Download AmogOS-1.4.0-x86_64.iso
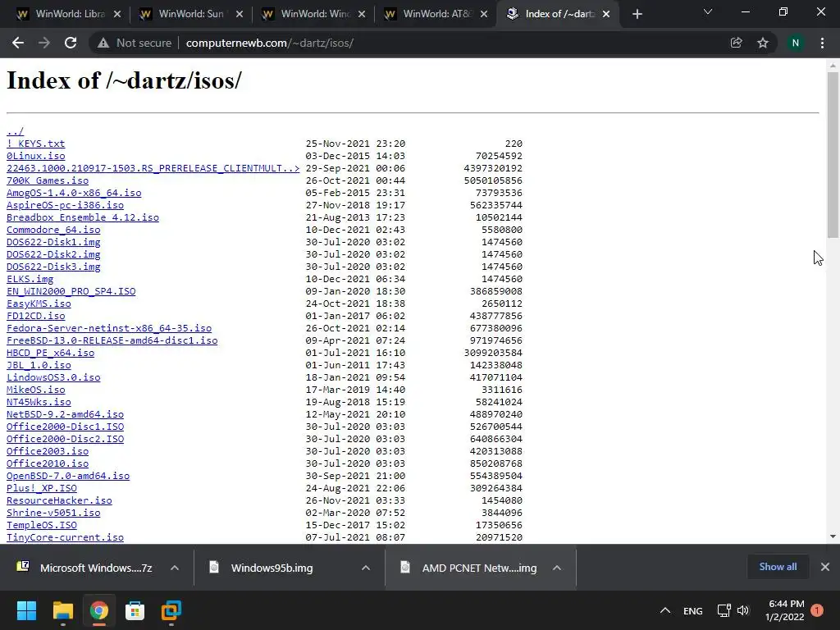This screenshot has width=840, height=630. pos(74,193)
